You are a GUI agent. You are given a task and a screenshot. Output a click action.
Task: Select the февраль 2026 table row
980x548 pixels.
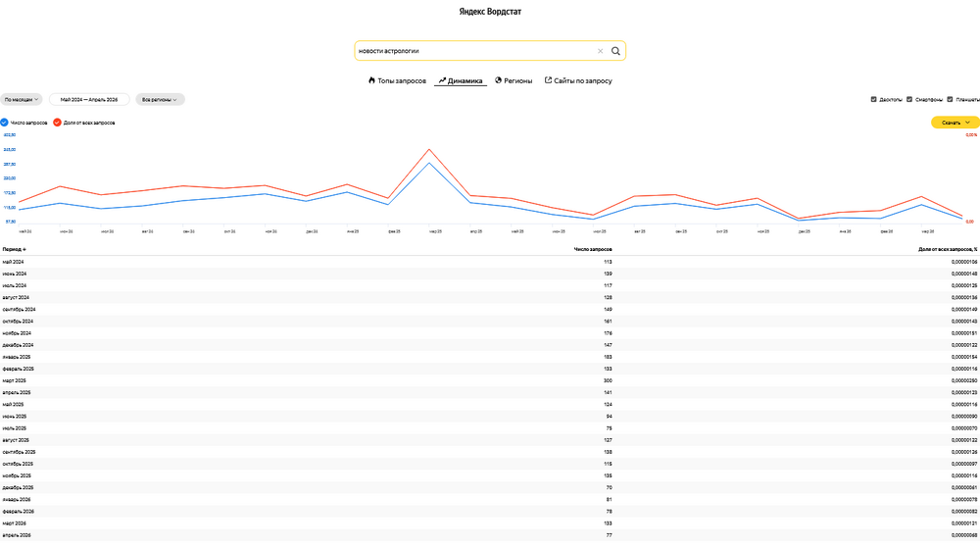(490, 511)
